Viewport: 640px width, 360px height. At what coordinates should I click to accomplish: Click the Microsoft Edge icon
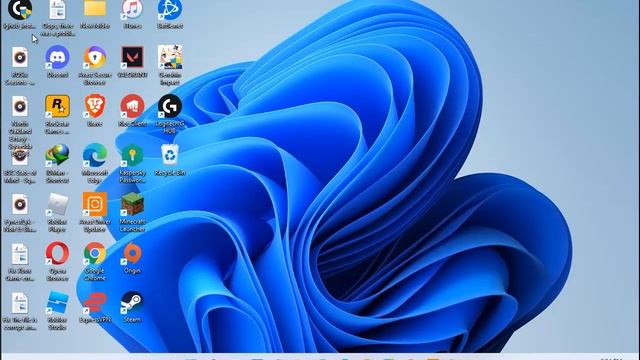coord(95,163)
